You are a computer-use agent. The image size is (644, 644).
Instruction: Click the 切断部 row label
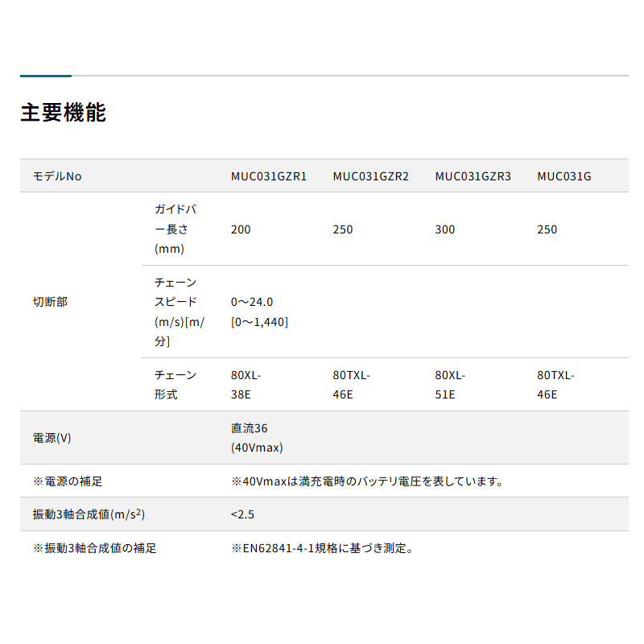pos(51,302)
